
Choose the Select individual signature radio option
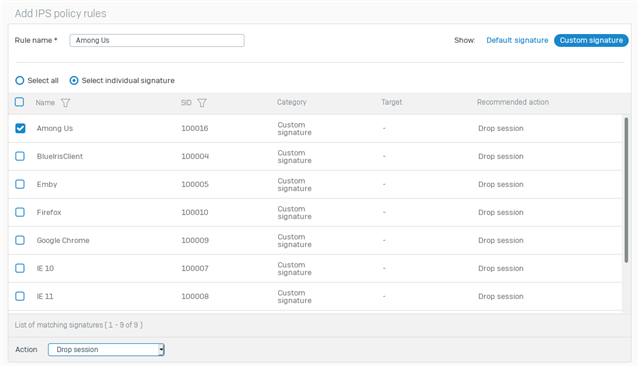(x=74, y=81)
